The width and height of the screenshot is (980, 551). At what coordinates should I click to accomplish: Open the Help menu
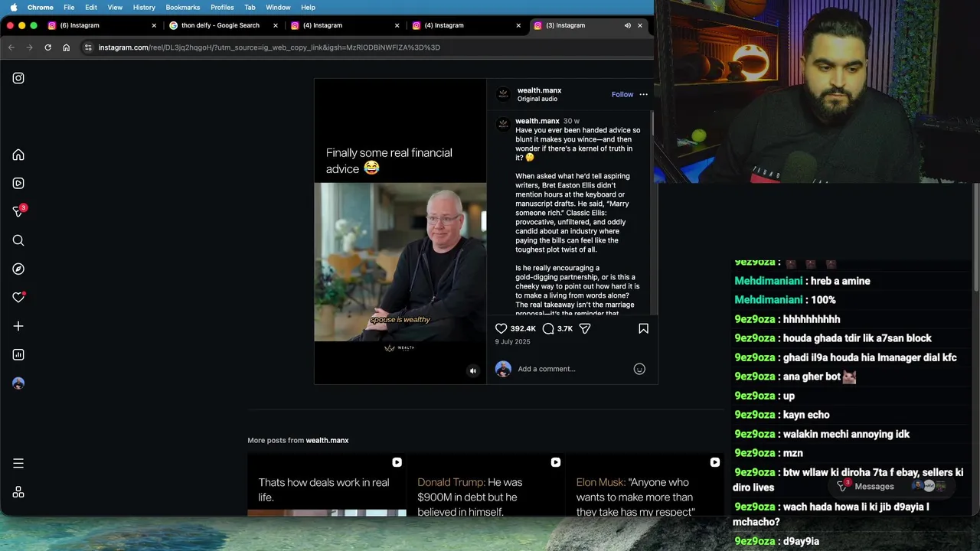click(x=308, y=7)
